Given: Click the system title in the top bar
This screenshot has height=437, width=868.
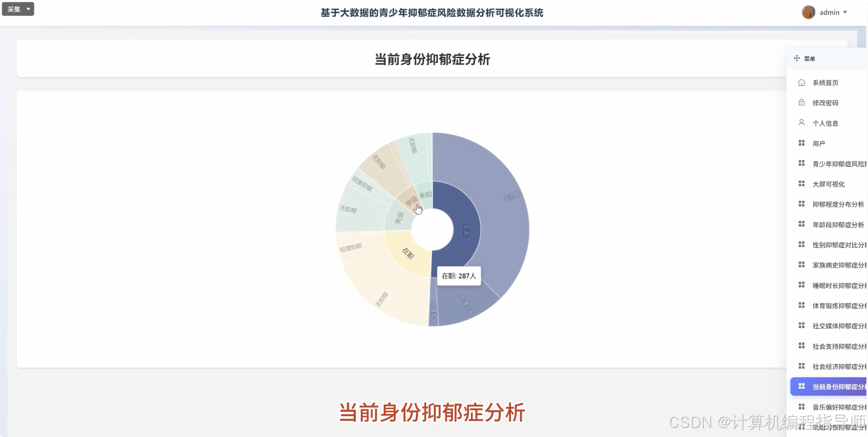Looking at the screenshot, I should pyautogui.click(x=432, y=13).
